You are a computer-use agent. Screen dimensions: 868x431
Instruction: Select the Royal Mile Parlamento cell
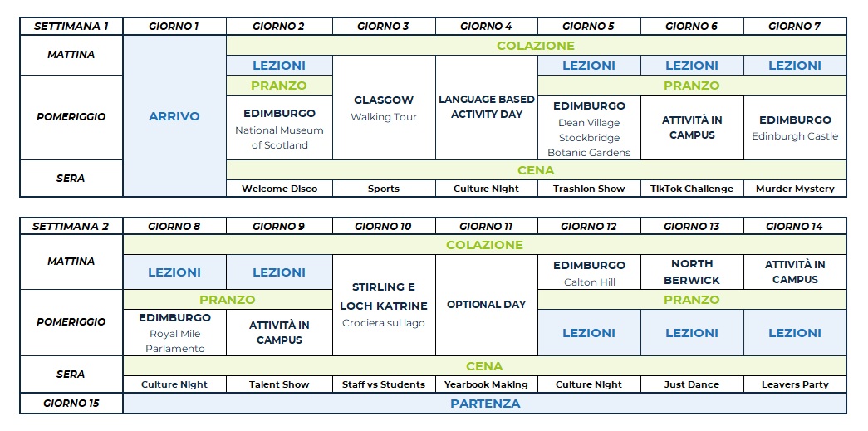tap(175, 332)
